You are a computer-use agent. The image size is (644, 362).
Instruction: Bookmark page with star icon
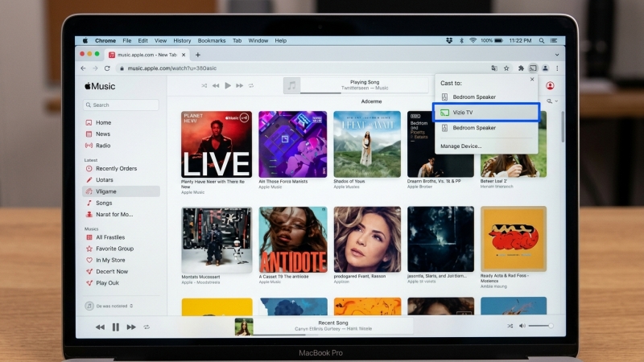[x=506, y=68]
